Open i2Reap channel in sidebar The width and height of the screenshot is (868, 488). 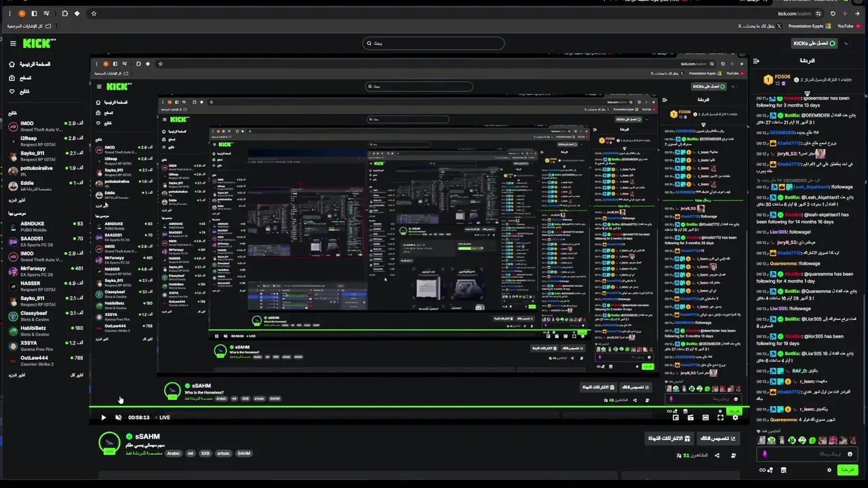tap(46, 142)
